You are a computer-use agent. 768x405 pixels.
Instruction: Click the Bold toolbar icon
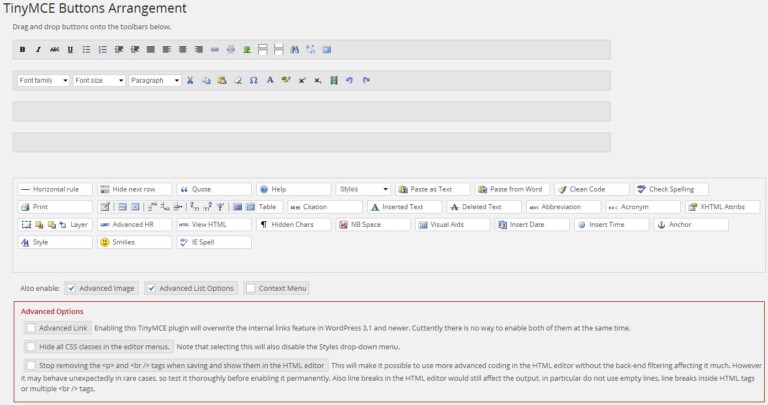point(23,49)
